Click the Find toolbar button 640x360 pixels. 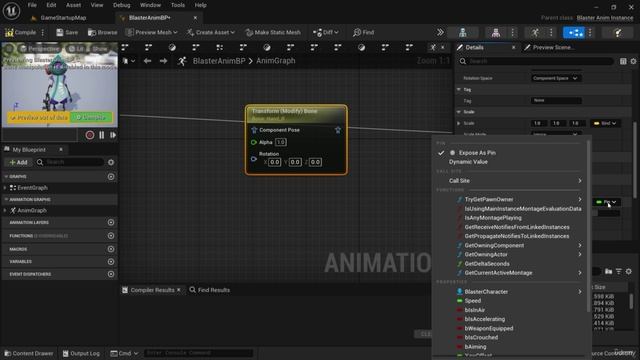(363, 32)
